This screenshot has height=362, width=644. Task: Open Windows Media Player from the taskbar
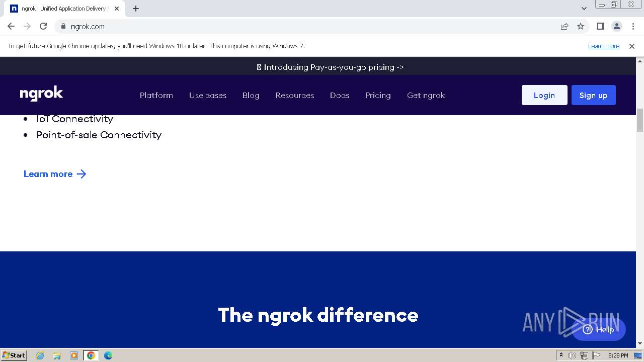[x=74, y=355]
